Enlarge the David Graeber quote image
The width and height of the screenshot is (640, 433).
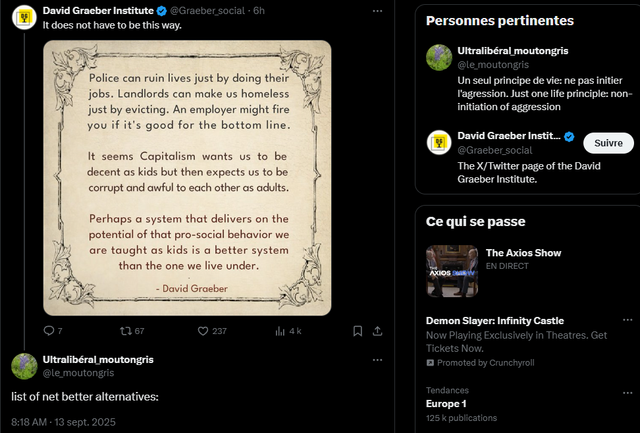pyautogui.click(x=187, y=178)
